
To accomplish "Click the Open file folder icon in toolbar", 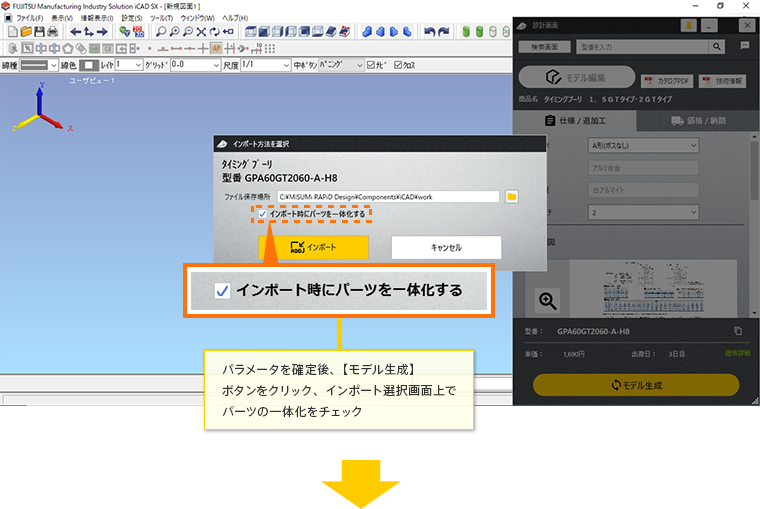I will coord(25,32).
